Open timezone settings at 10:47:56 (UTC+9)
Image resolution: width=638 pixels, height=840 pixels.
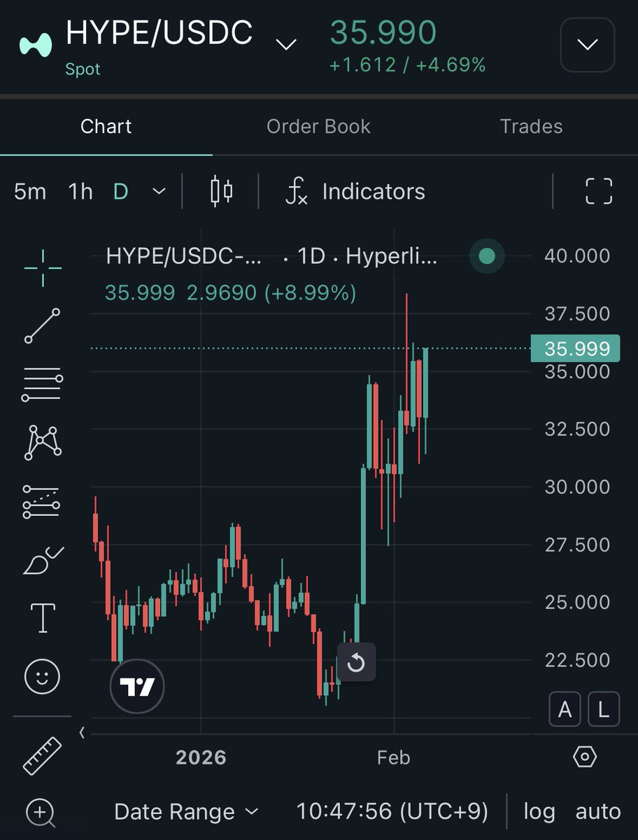[392, 812]
